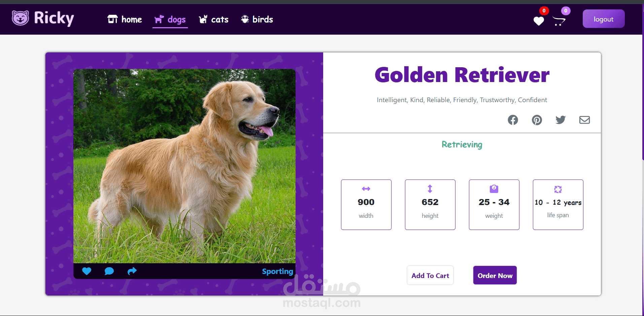Open the shopping cart icon

559,21
